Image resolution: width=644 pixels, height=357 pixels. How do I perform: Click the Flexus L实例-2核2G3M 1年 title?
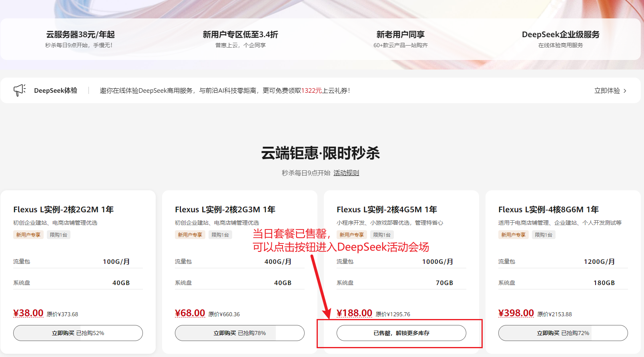[225, 209]
